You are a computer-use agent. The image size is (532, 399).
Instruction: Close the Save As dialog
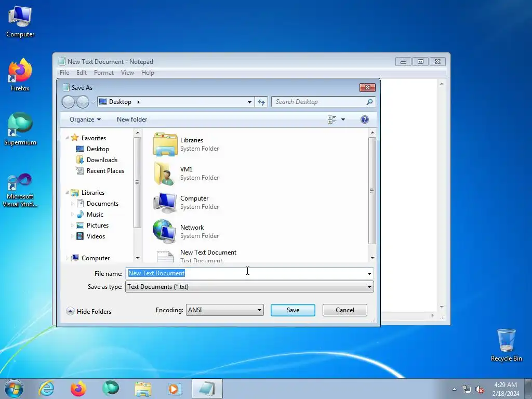click(x=367, y=87)
